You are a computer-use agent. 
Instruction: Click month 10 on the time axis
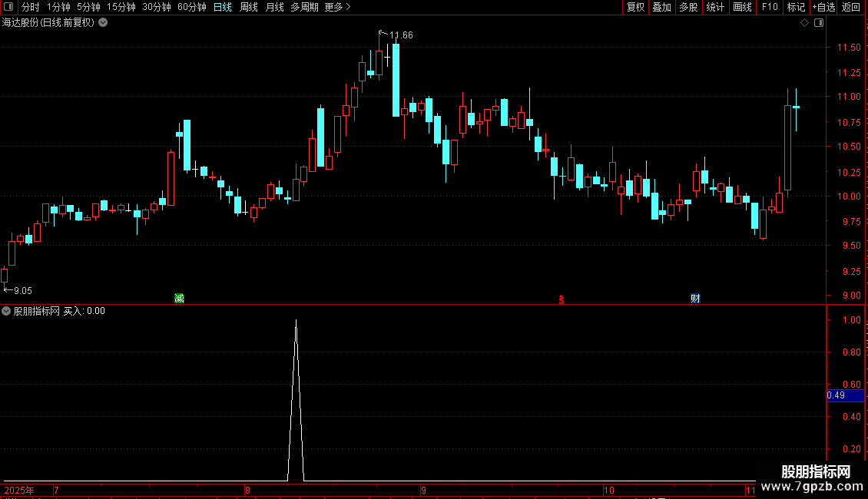pyautogui.click(x=609, y=490)
